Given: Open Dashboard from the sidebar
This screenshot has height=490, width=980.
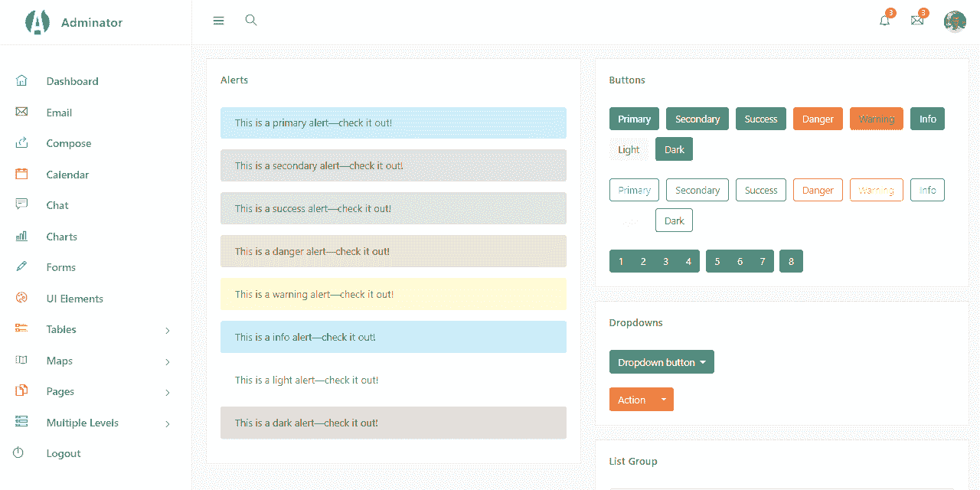Looking at the screenshot, I should [72, 81].
